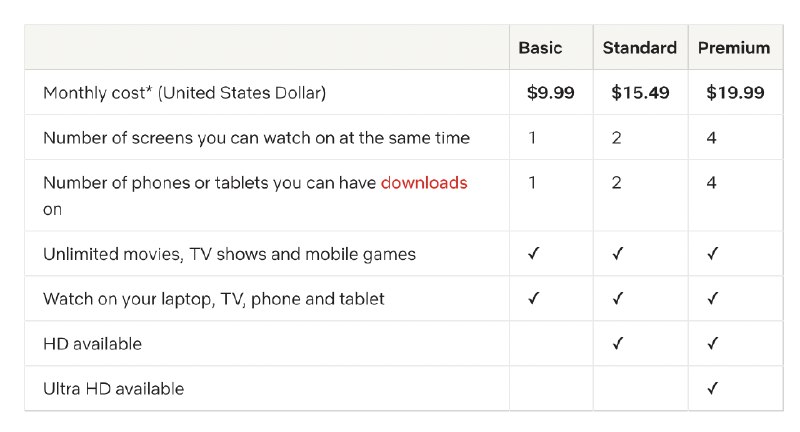Click the Basic checkmark for Unlimited movies

[x=533, y=254]
